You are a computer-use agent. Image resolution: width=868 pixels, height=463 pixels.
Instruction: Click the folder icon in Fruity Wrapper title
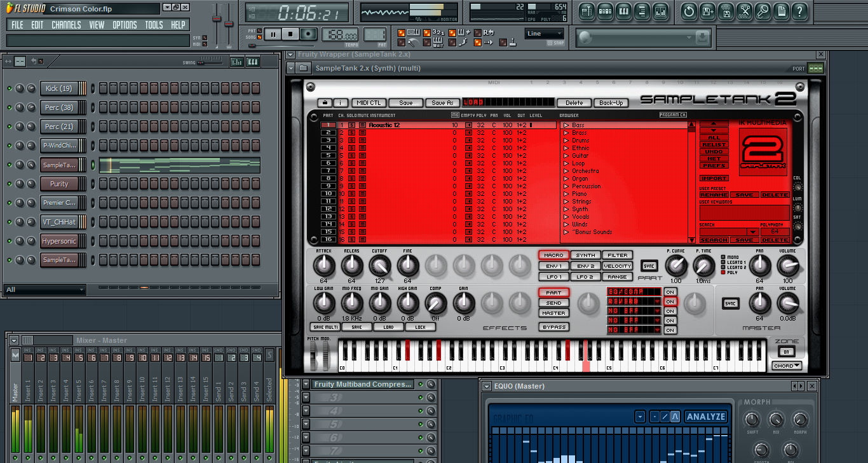(x=303, y=68)
